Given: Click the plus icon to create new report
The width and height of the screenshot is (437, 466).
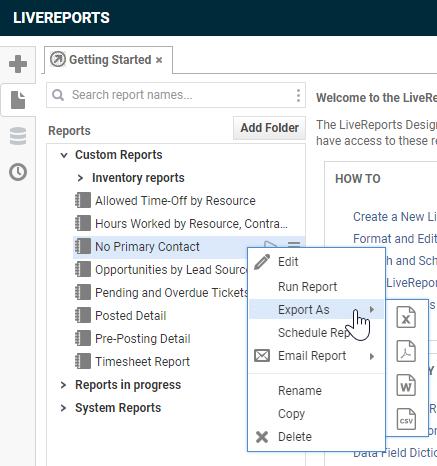Looking at the screenshot, I should click(x=18, y=64).
